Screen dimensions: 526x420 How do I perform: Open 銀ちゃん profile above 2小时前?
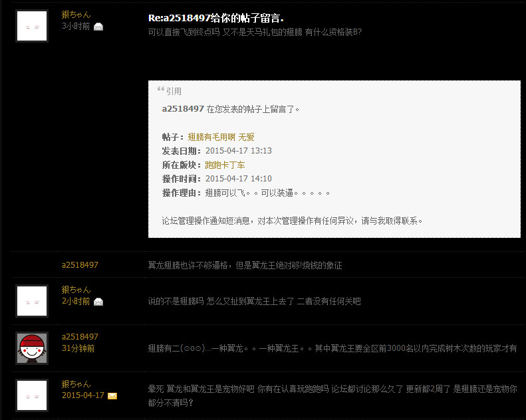point(76,290)
